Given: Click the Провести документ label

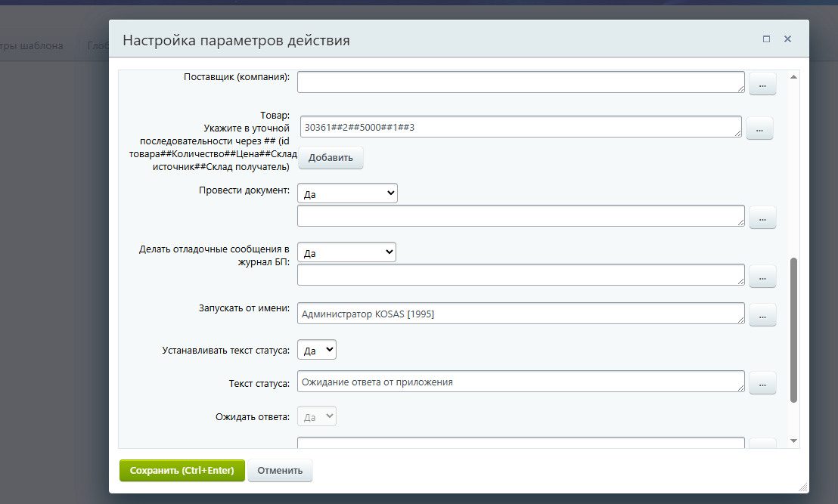Looking at the screenshot, I should pos(244,190).
